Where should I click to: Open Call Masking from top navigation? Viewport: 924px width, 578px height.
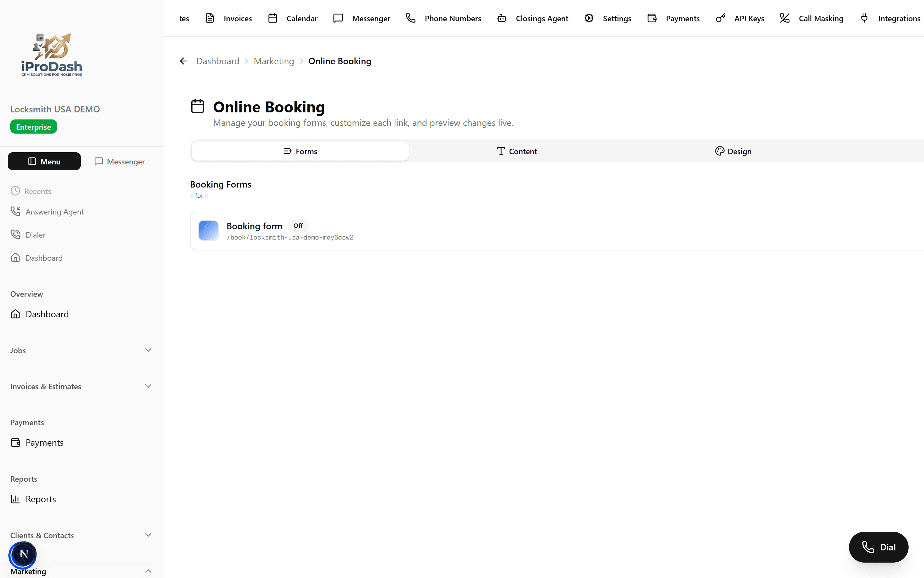tap(812, 18)
